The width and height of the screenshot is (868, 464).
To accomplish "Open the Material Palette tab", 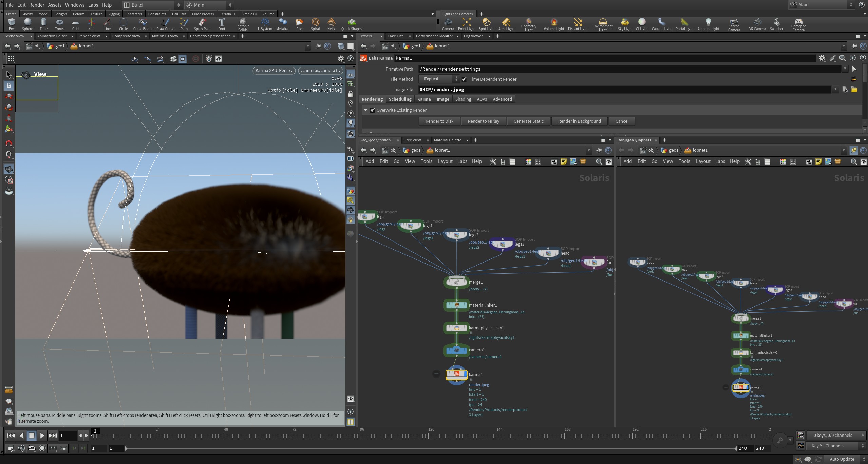I will pos(447,140).
